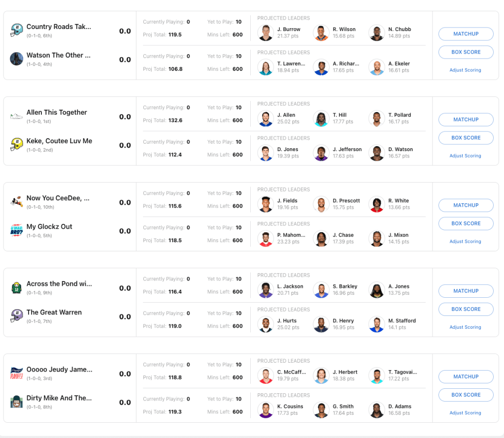The width and height of the screenshot is (504, 438).
Task: Select J. Jefferson projected leader name
Action: point(347,149)
